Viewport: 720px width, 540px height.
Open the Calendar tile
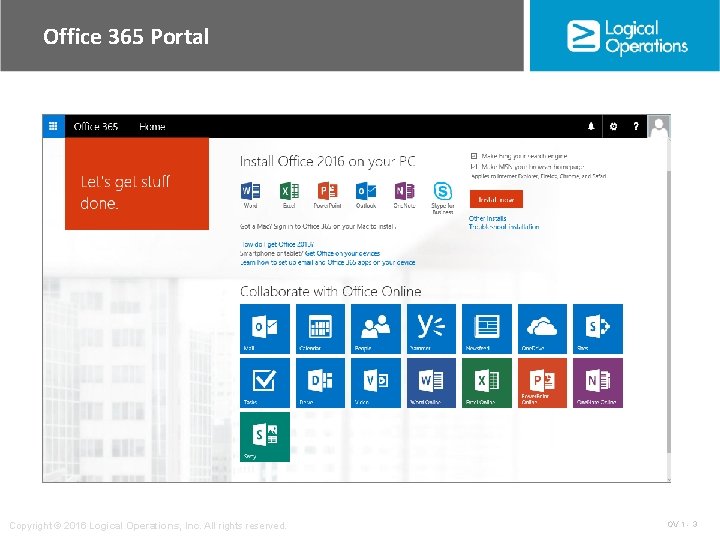[x=320, y=329]
